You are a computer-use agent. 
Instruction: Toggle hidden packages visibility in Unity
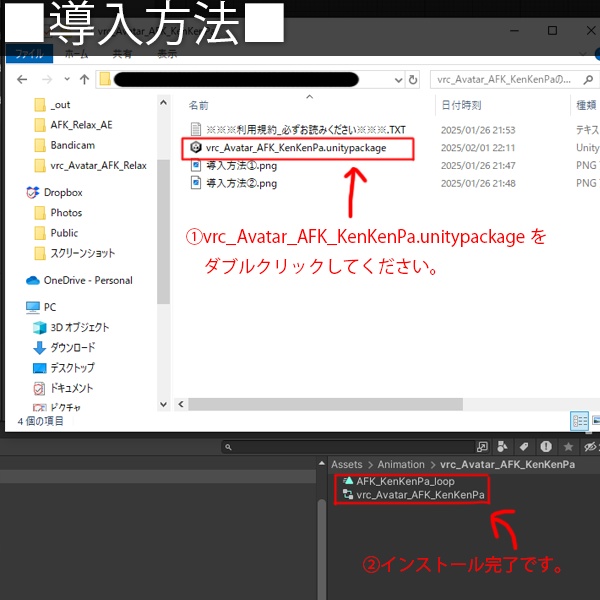(590, 447)
